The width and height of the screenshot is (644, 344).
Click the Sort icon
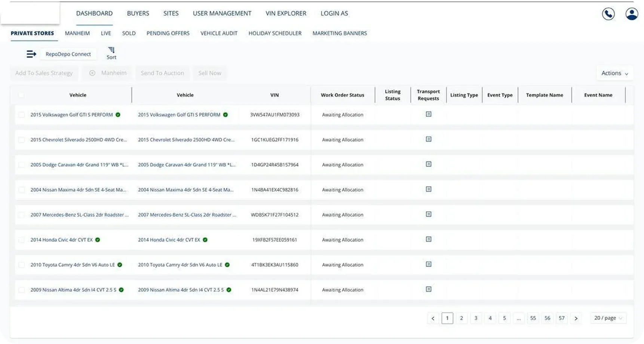tap(111, 53)
